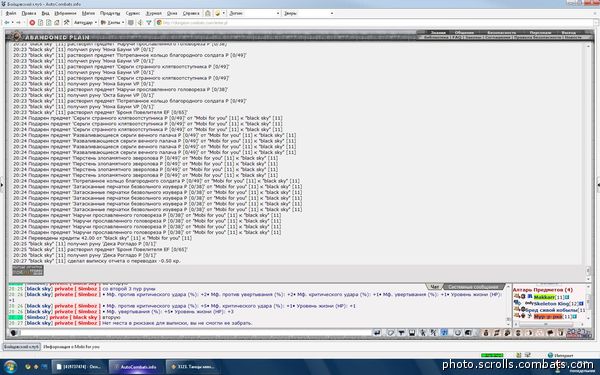Image resolution: width=600 pixels, height=375 pixels.
Task: Switch to the first taskbar document window
Action: point(80,367)
